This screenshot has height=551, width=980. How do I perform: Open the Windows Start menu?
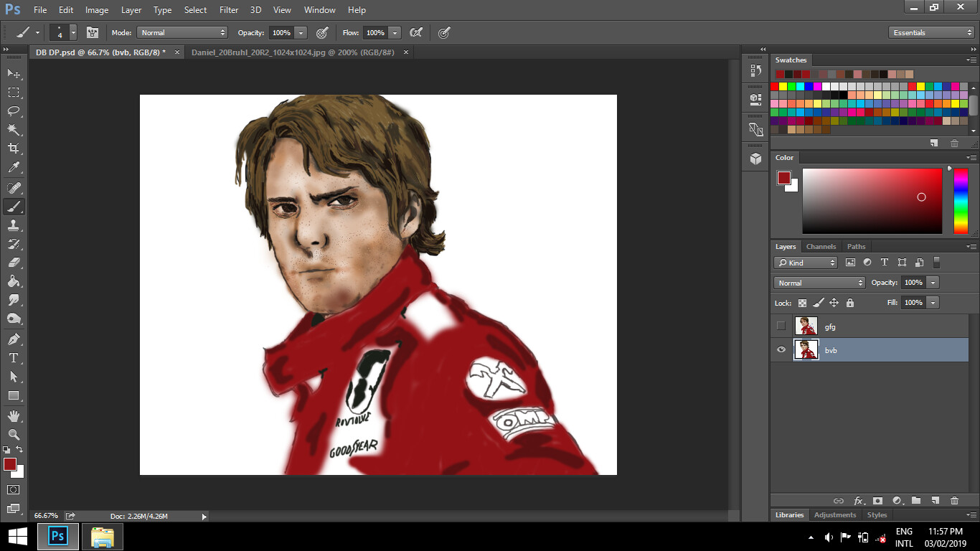pyautogui.click(x=17, y=537)
